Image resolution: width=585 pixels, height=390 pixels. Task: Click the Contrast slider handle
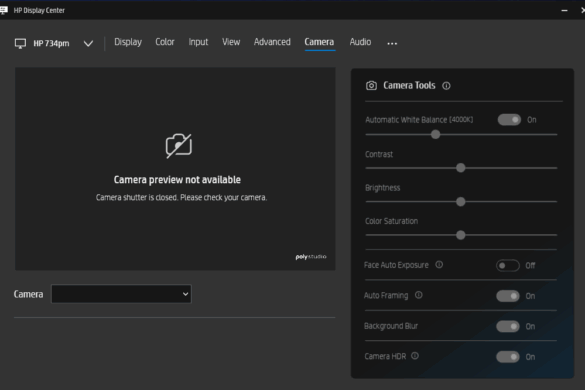point(461,168)
